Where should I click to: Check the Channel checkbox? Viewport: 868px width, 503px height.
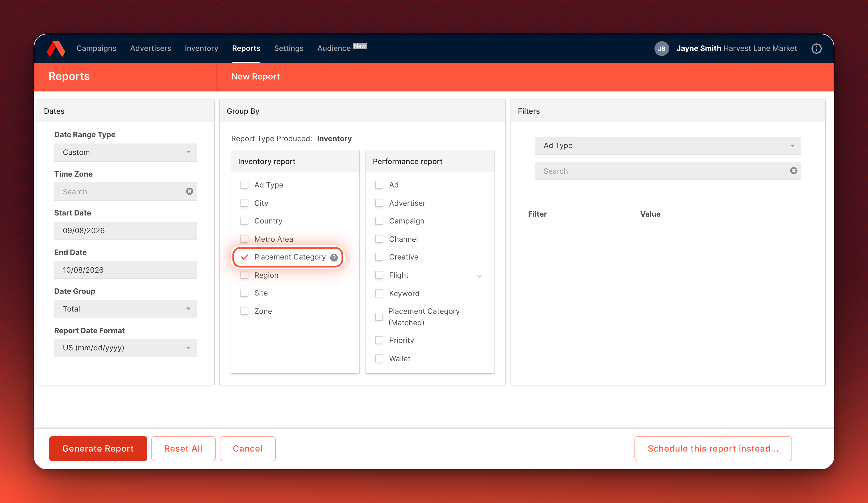pyautogui.click(x=379, y=239)
